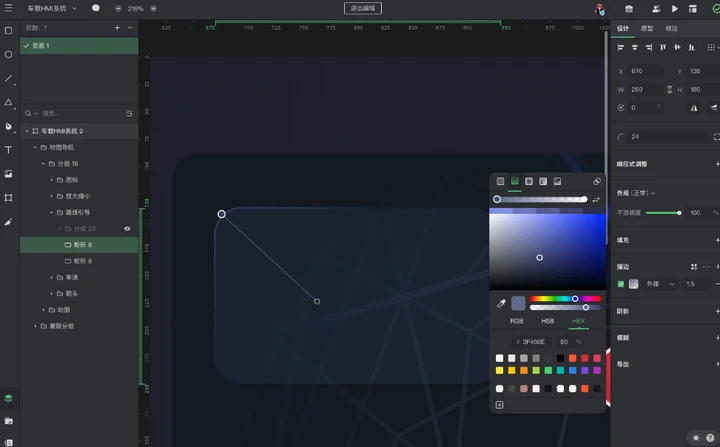Add responsive constraint in 响应式调整 section
The image size is (720, 447).
coord(717,164)
